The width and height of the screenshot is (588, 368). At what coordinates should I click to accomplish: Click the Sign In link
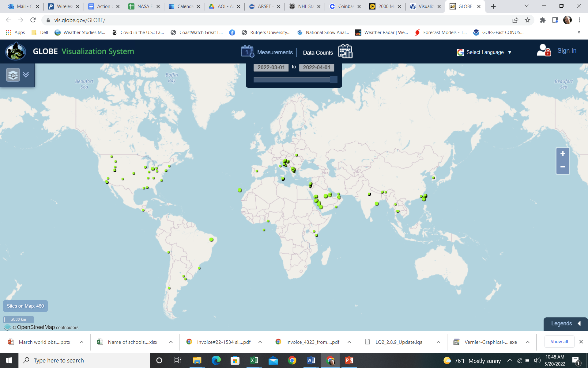pos(567,50)
